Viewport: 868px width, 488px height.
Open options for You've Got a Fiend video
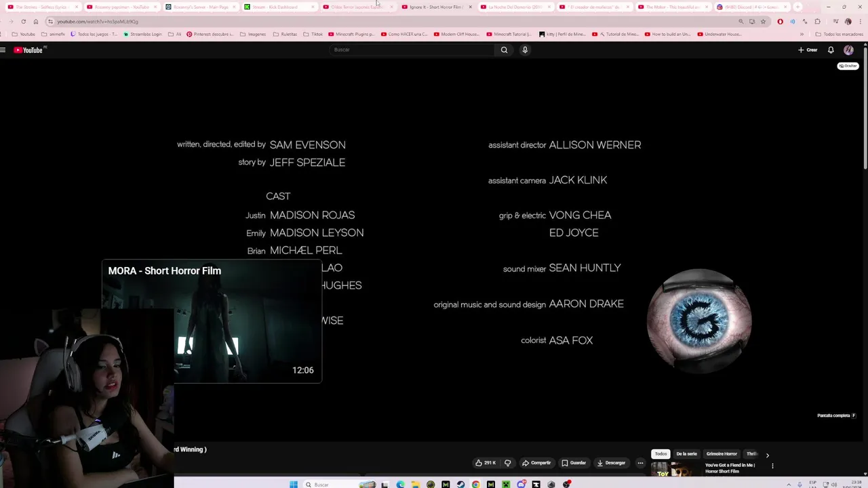coord(772,466)
